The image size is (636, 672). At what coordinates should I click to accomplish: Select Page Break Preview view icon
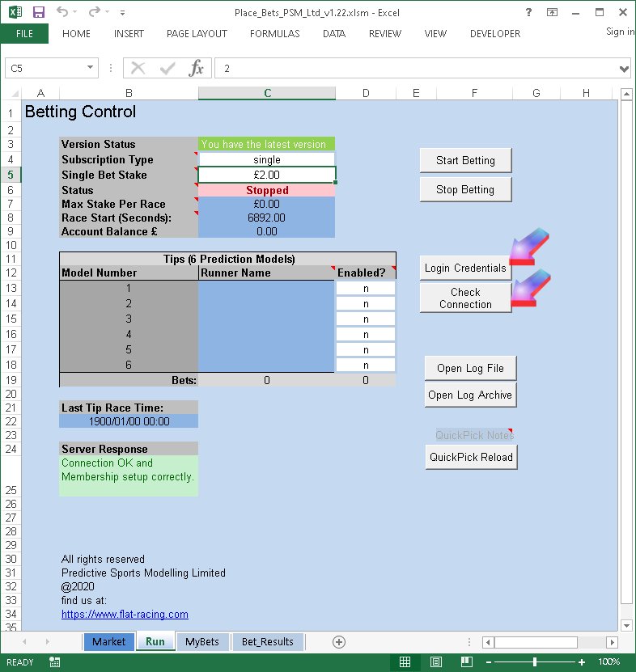[464, 662]
